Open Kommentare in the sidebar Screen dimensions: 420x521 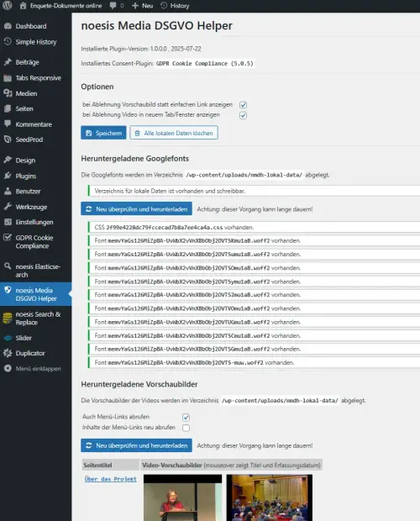[34, 124]
